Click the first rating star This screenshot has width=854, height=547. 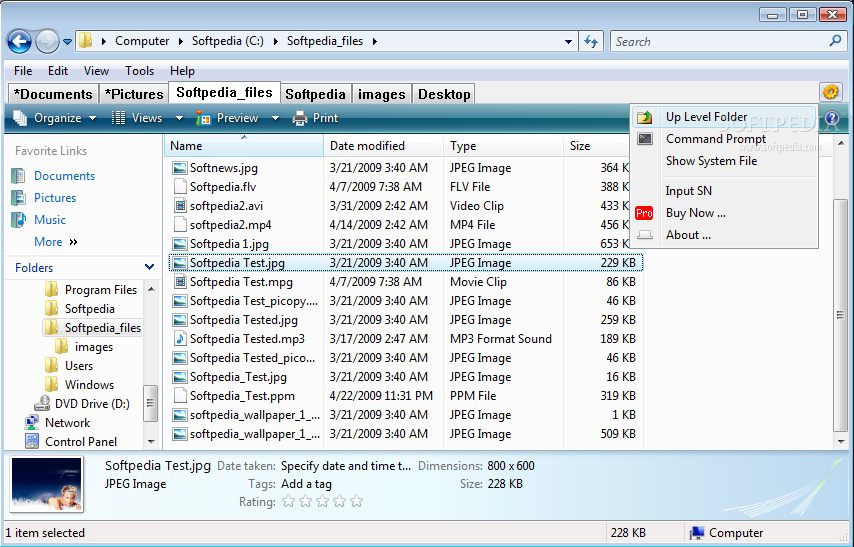coord(289,501)
